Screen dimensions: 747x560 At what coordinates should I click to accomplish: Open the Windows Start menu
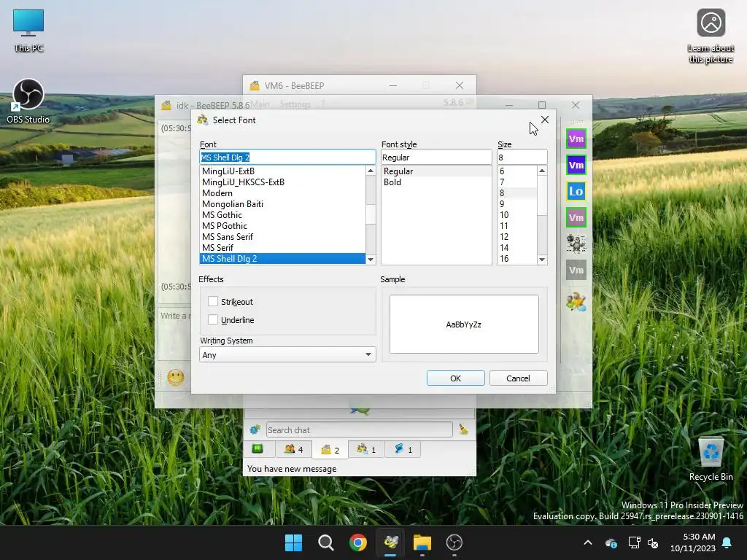[293, 542]
